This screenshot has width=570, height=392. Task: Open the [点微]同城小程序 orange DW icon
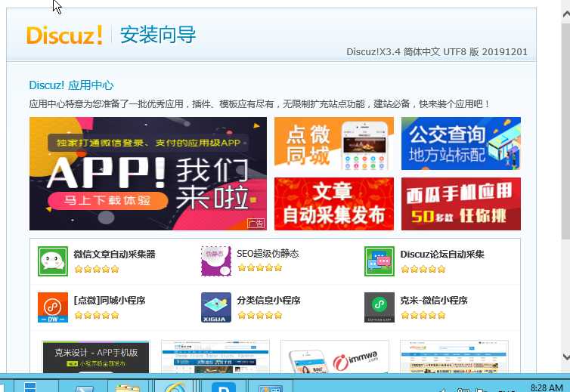(x=53, y=307)
